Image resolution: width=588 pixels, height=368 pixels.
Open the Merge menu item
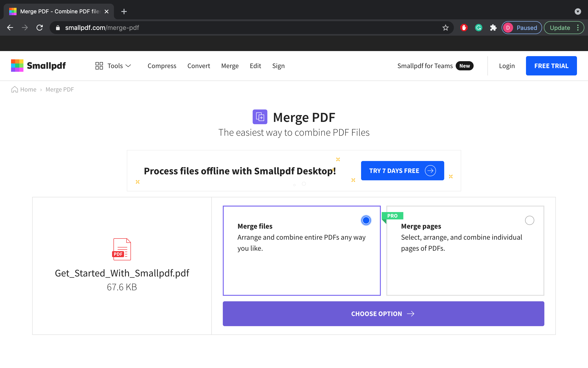230,66
